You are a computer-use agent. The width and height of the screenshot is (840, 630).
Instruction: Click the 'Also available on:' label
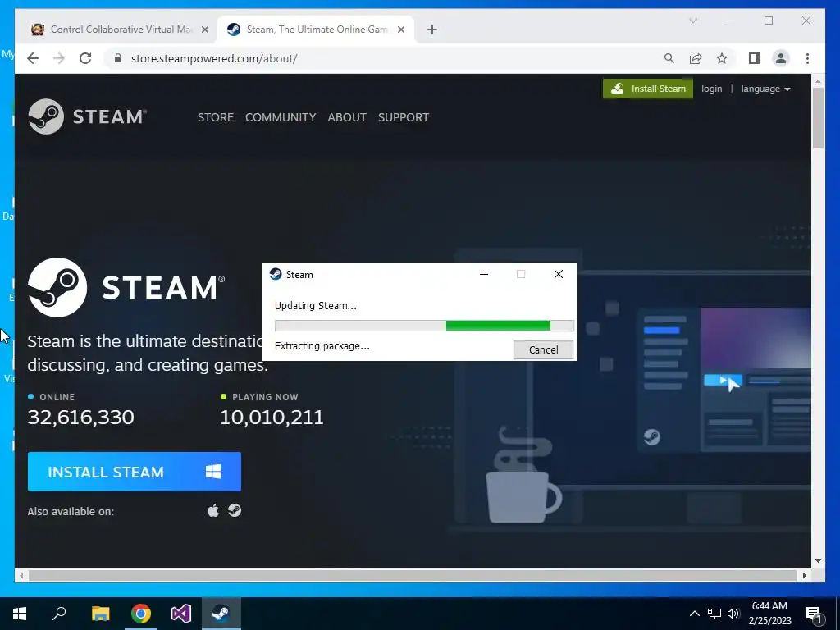[x=71, y=512]
